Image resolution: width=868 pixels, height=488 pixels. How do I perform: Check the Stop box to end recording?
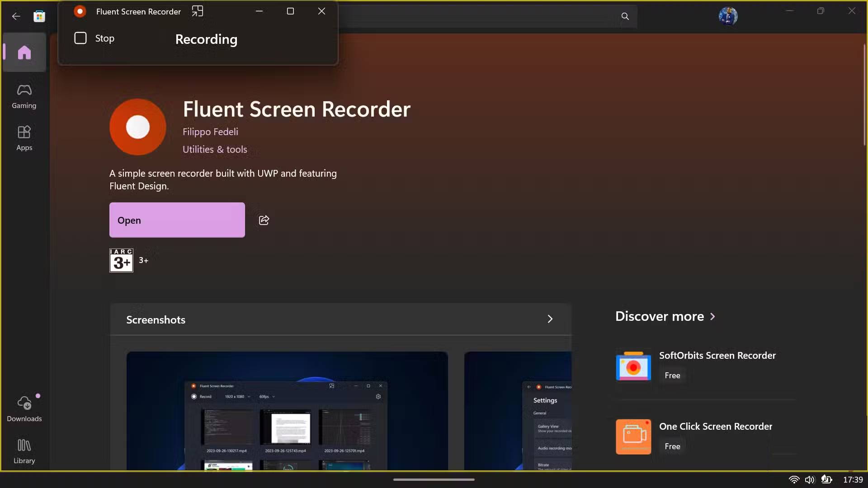click(x=80, y=38)
